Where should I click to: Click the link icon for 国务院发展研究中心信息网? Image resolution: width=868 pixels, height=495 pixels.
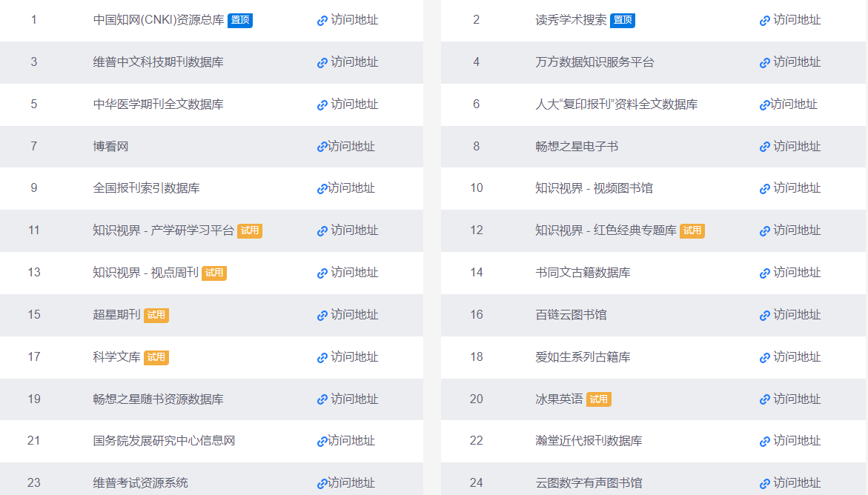pos(322,442)
